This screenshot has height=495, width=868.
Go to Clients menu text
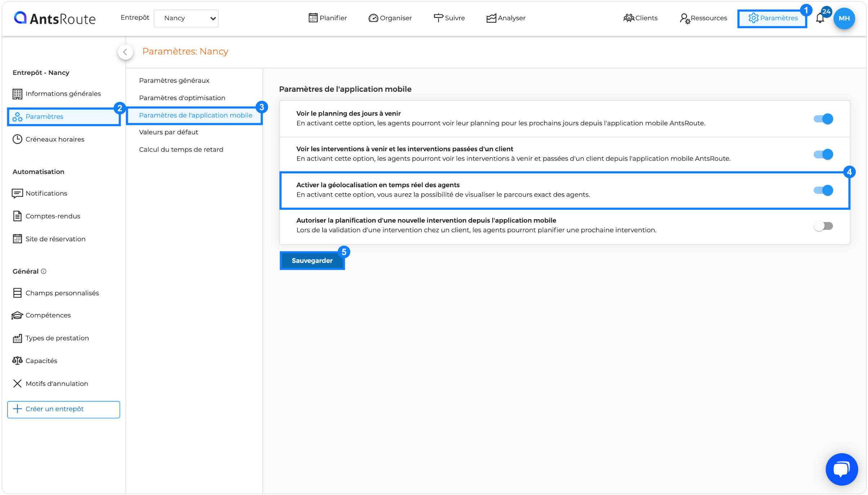coord(646,18)
